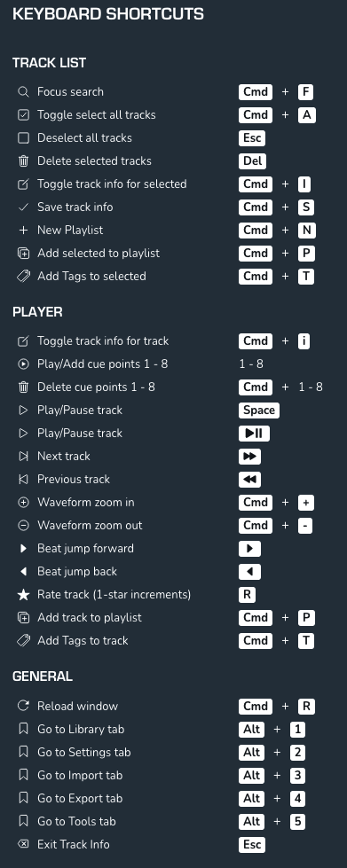Click the trash icon beside Delete selected tracks

[23, 161]
